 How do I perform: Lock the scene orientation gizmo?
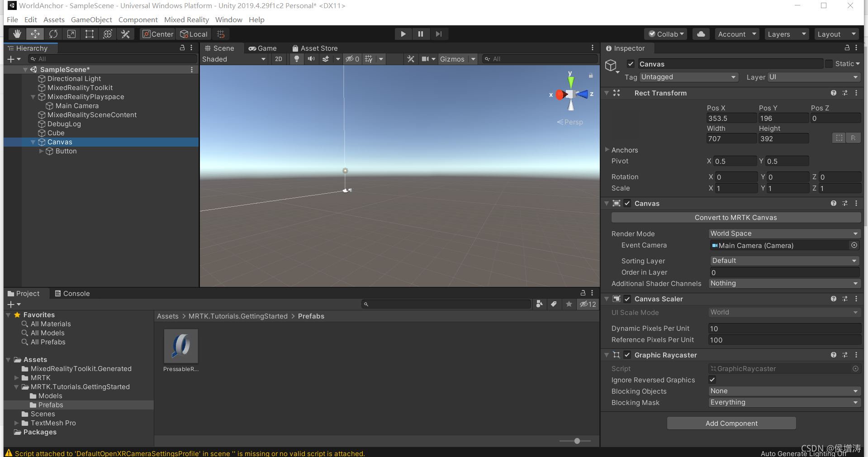point(590,76)
